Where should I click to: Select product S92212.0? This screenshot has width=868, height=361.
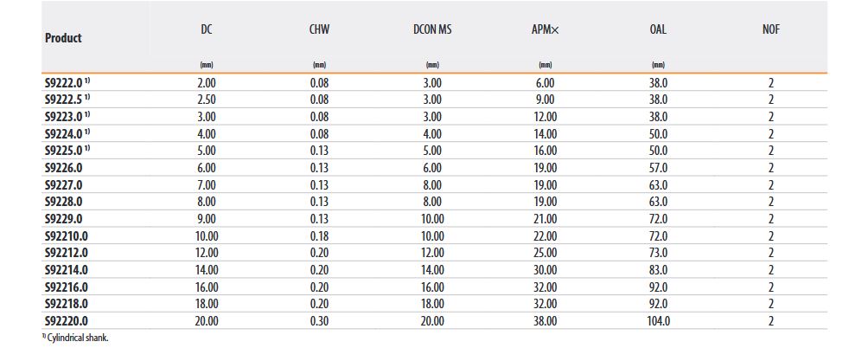(x=66, y=253)
